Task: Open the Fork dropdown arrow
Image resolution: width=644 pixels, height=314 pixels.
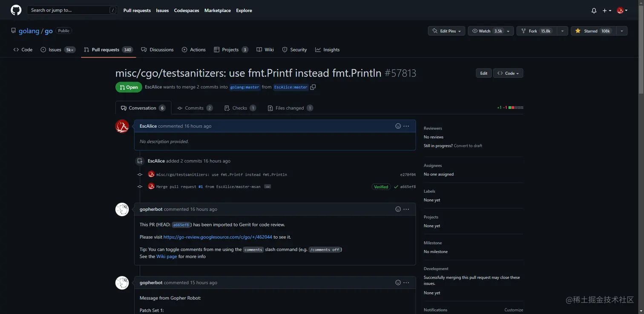Action: pyautogui.click(x=563, y=31)
